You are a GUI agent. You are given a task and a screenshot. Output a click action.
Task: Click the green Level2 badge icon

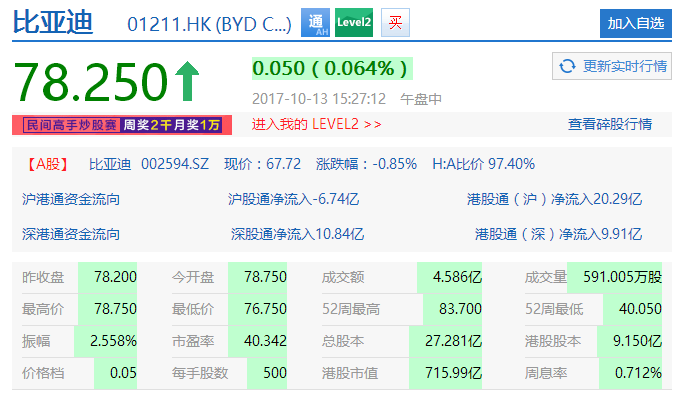[353, 23]
